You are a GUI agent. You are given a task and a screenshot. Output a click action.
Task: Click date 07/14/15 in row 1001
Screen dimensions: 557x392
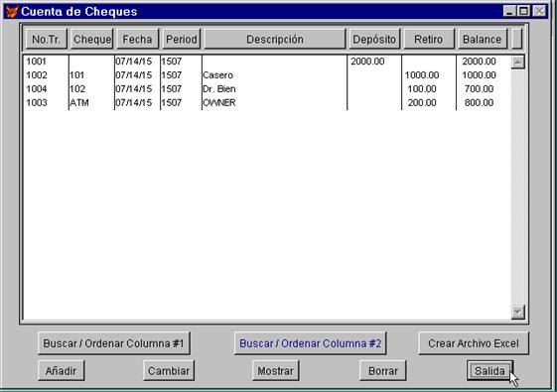pos(134,62)
